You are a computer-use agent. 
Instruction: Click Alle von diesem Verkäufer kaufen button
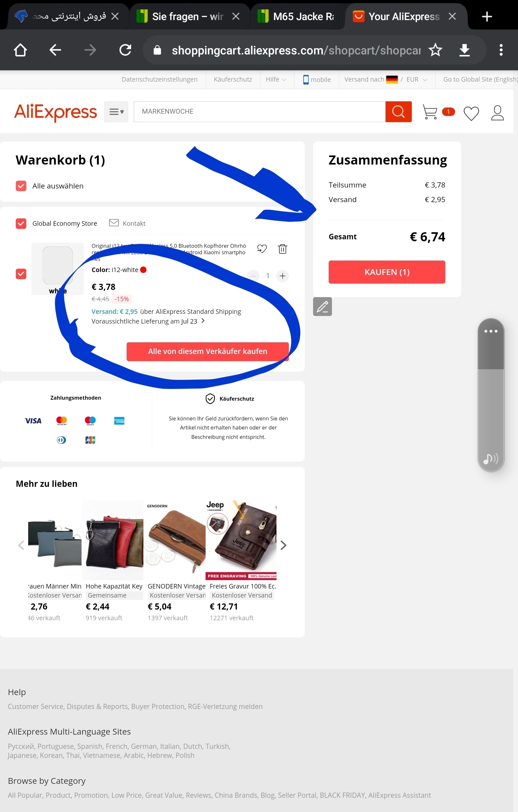tap(208, 351)
